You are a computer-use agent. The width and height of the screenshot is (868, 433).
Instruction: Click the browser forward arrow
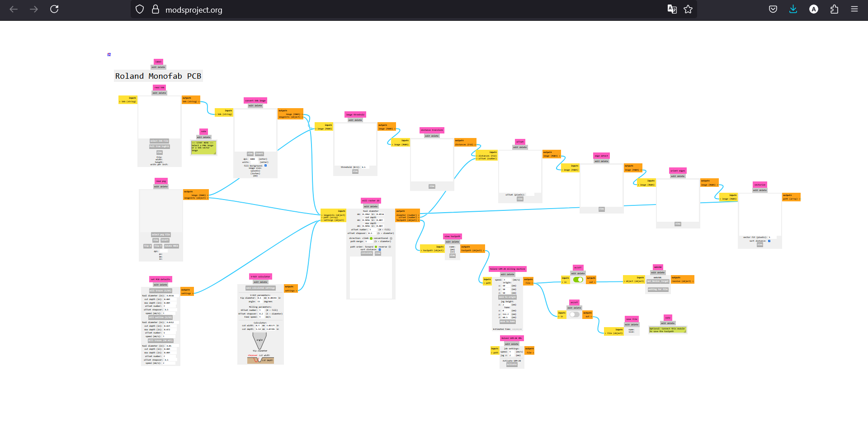34,9
